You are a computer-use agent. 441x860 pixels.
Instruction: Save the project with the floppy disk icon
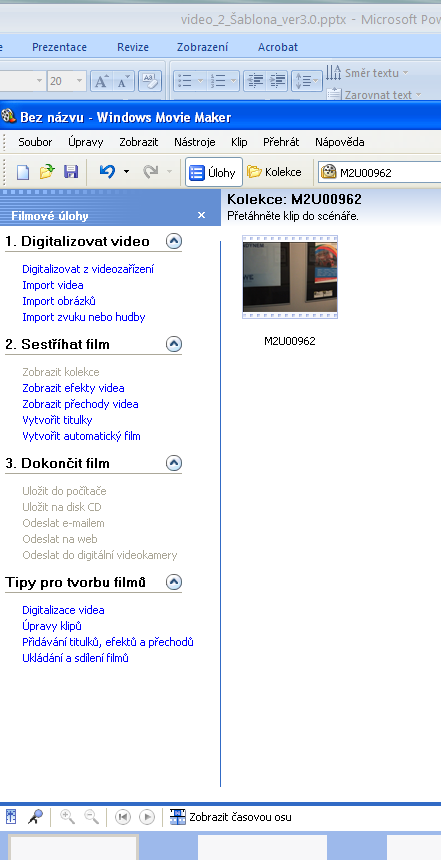71,172
